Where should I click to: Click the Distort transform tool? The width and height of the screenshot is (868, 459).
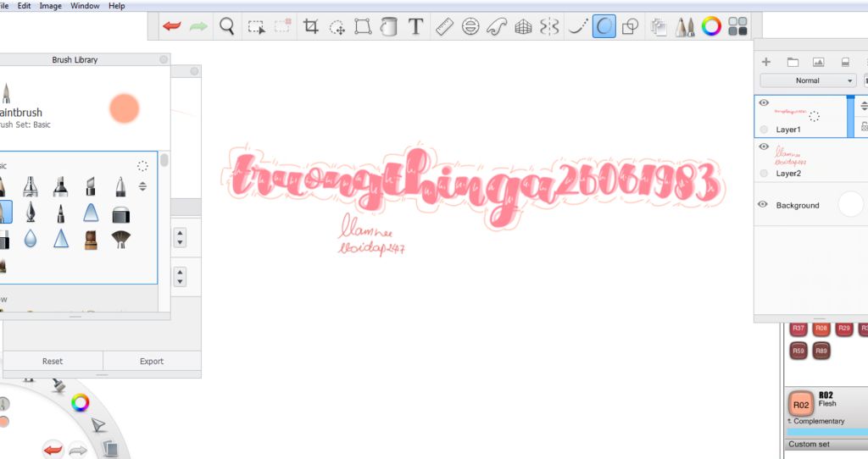click(363, 26)
